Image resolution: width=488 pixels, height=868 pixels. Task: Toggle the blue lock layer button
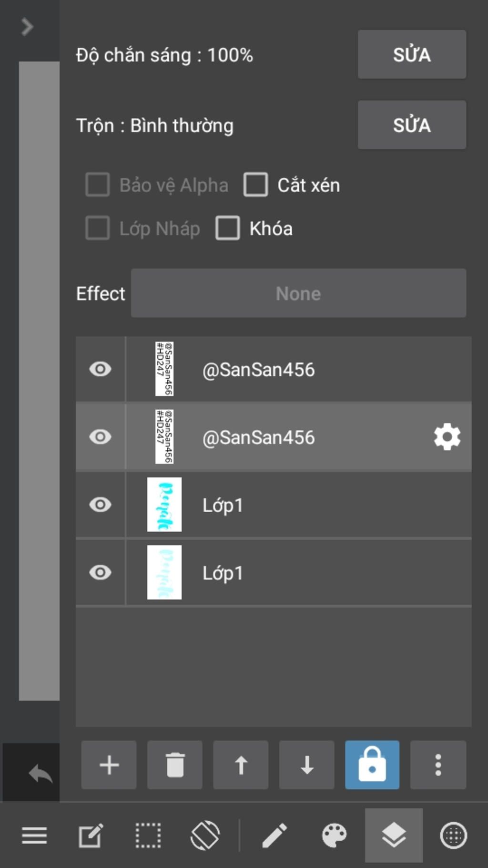point(372,765)
